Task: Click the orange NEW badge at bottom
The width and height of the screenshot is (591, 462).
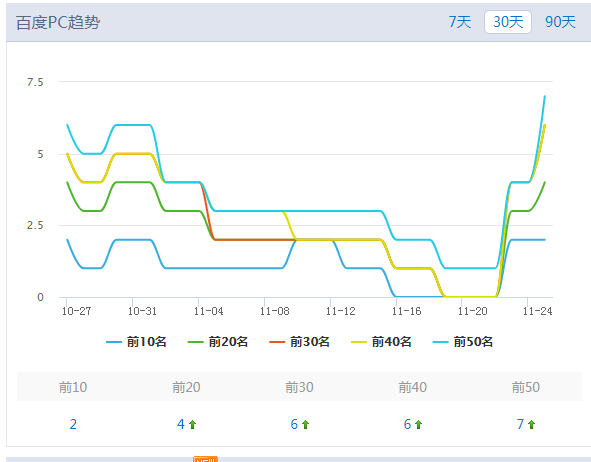Action: (x=205, y=459)
